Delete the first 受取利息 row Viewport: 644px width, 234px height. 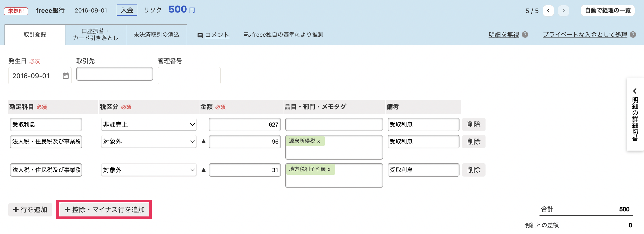[474, 124]
